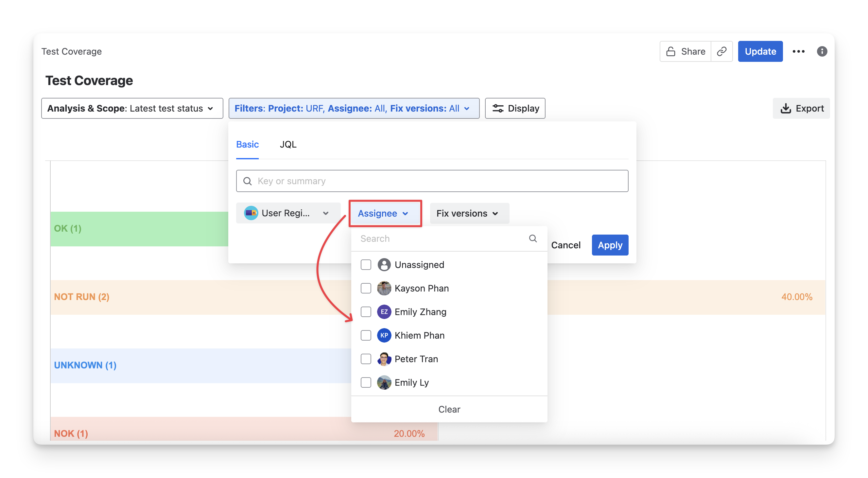Click Kayson Phan's avatar photo

click(x=384, y=288)
